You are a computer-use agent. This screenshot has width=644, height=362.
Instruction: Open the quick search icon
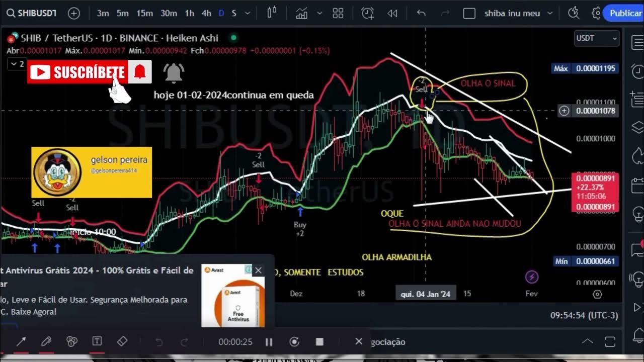click(x=573, y=13)
